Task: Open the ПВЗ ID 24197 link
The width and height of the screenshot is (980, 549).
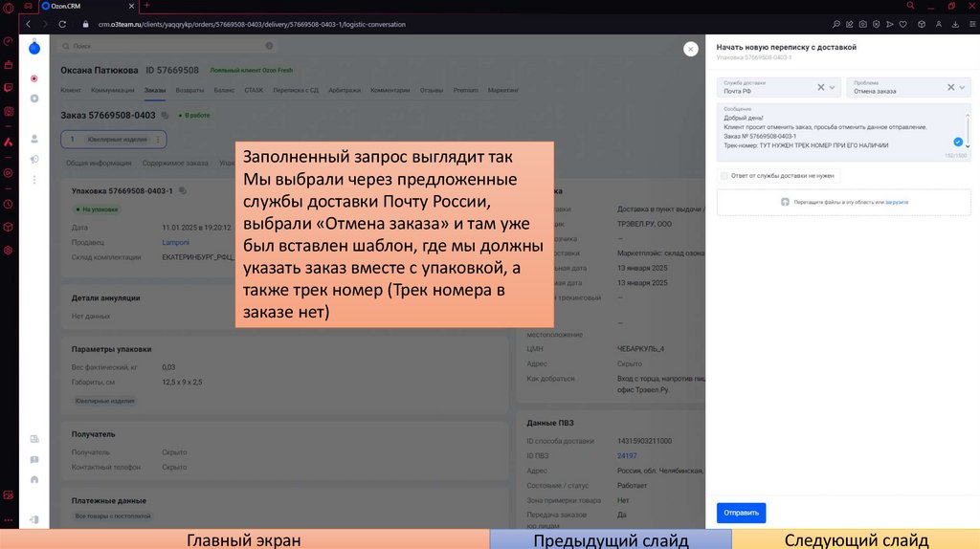Action: (x=627, y=456)
